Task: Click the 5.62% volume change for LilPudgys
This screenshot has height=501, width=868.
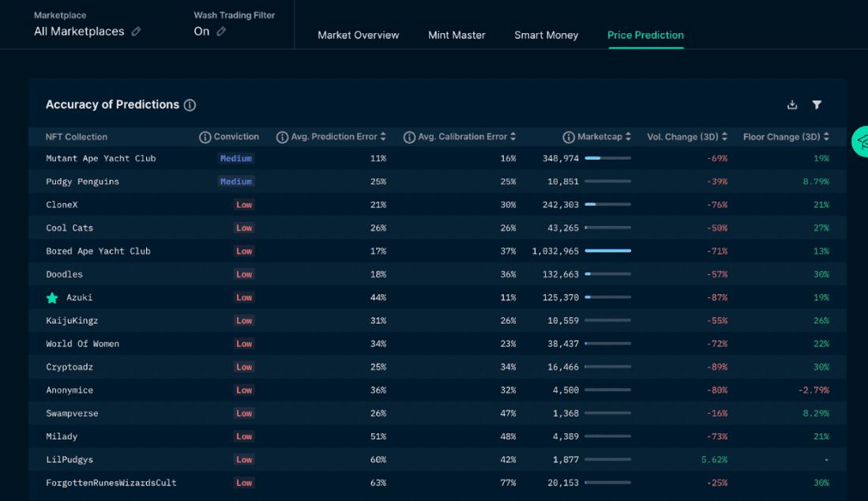Action: (714, 460)
